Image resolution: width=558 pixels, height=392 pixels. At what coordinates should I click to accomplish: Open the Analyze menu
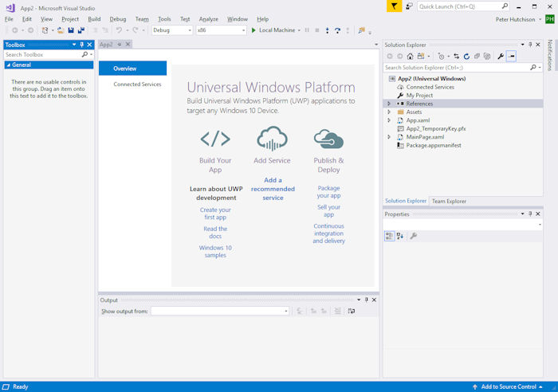pyautogui.click(x=208, y=19)
